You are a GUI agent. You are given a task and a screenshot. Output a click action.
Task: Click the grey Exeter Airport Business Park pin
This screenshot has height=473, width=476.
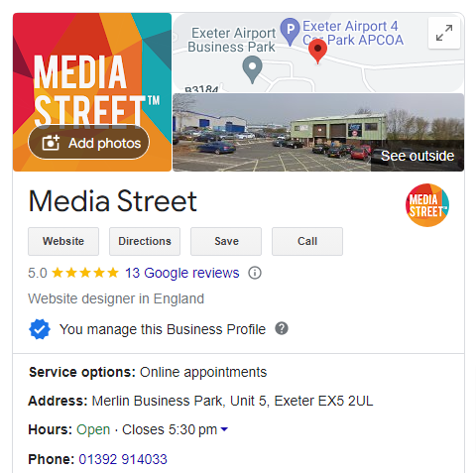[252, 69]
